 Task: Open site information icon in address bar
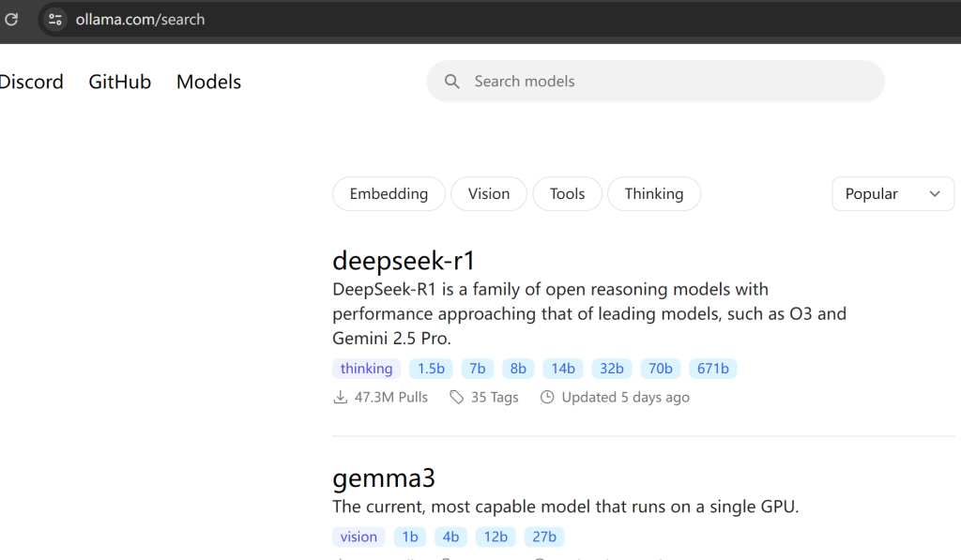tap(55, 19)
